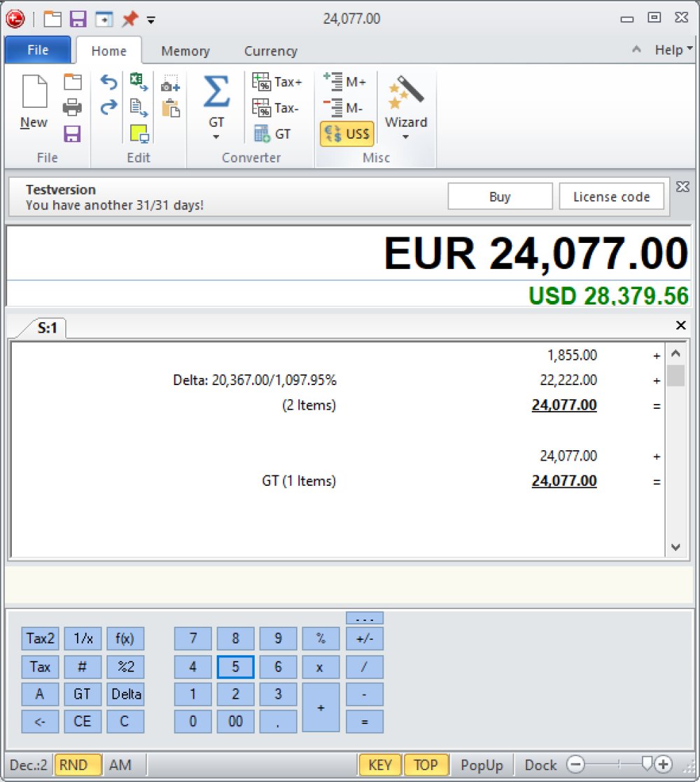The image size is (700, 782).
Task: Click tape scrollbar up arrow
Action: click(x=676, y=353)
